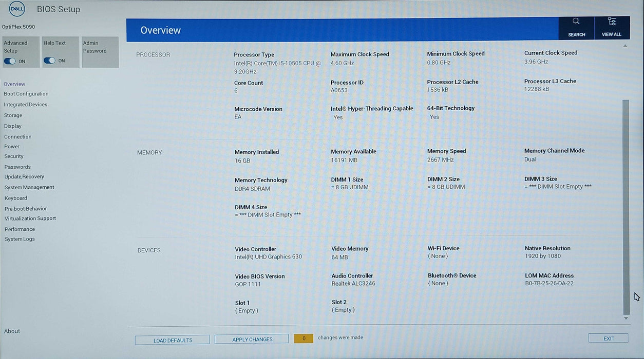
Task: Toggle Help Text switch
Action: 49,61
